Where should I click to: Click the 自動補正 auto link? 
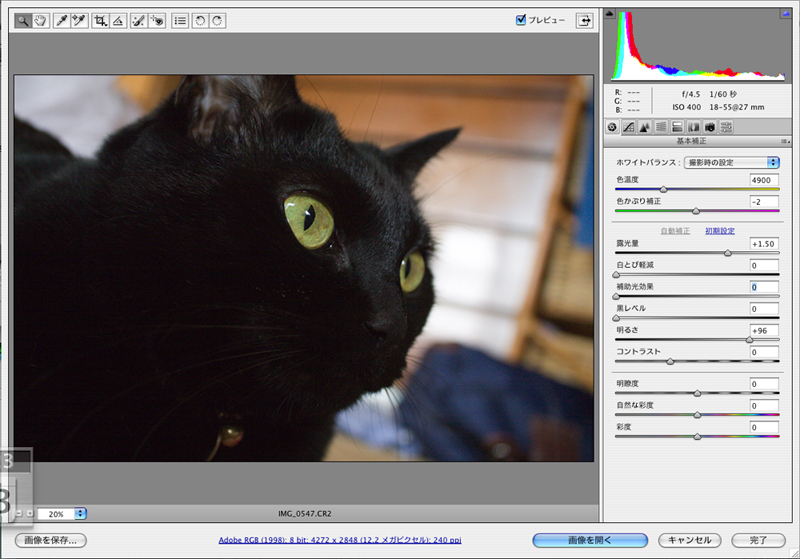[675, 231]
